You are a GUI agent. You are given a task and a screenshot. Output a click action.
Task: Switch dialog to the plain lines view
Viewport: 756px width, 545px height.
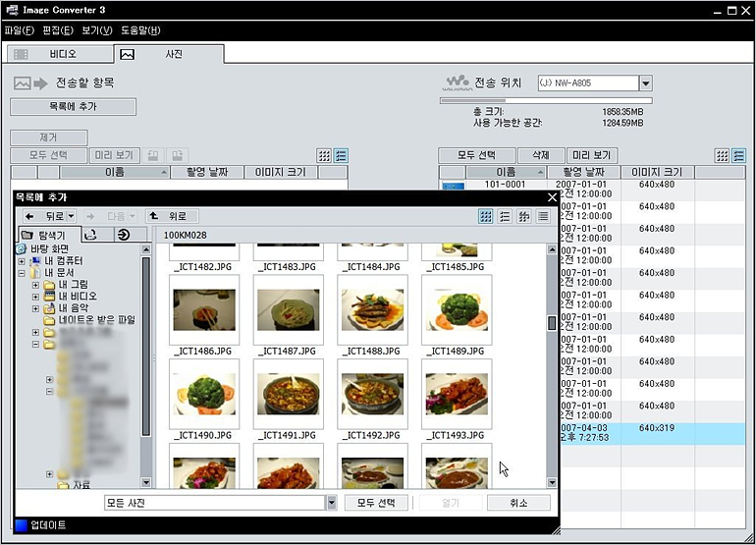pyautogui.click(x=543, y=216)
